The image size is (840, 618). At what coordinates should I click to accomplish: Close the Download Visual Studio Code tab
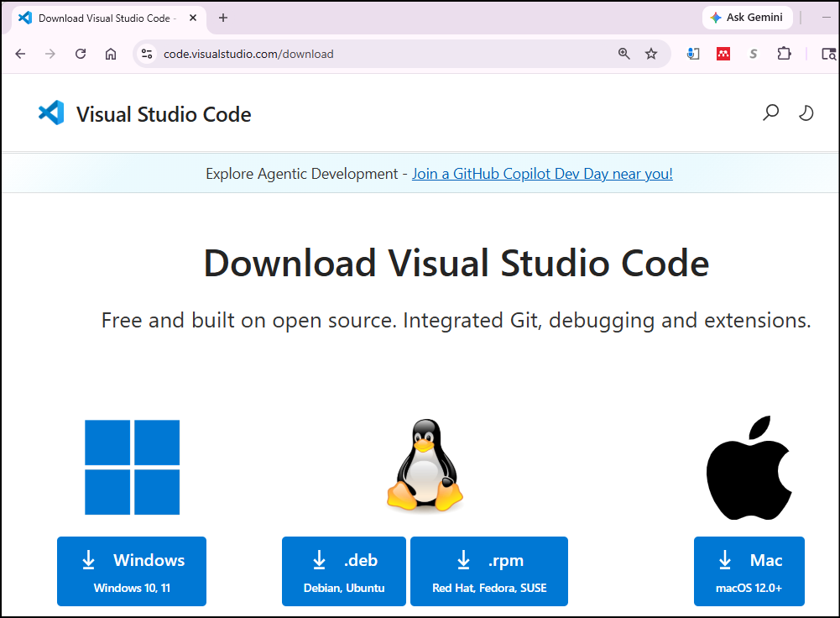click(x=193, y=18)
